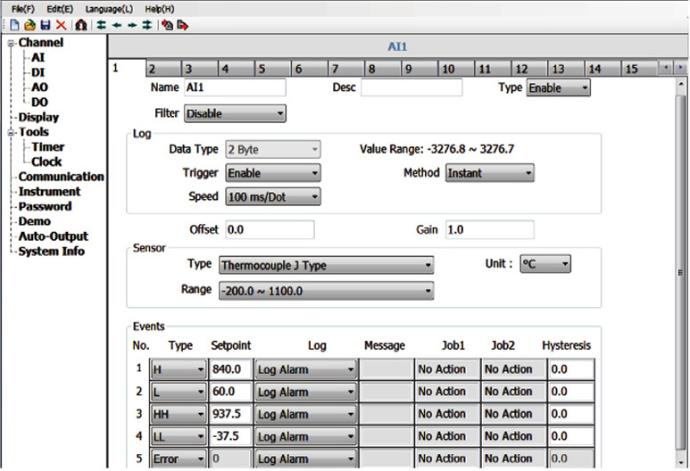The width and height of the screenshot is (690, 471).
Task: Open the Communication tree item
Action: (x=61, y=177)
